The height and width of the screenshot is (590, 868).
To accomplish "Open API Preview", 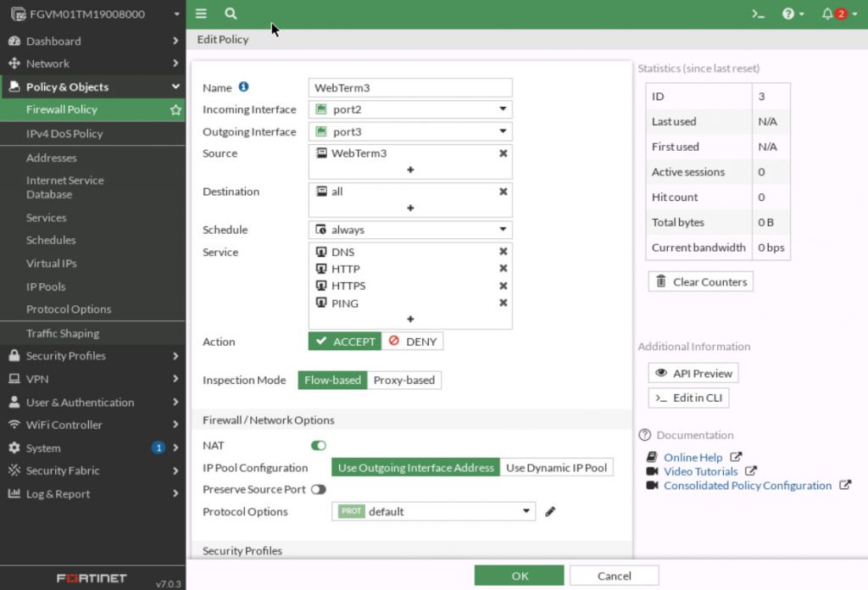I will pyautogui.click(x=693, y=372).
